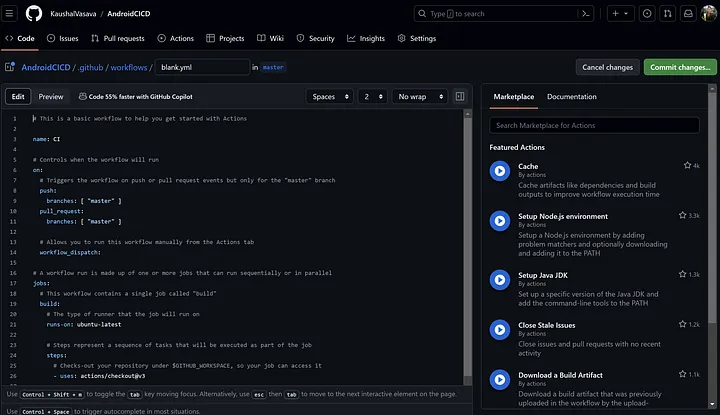Open the Download a Build Artifact title

tap(560, 375)
